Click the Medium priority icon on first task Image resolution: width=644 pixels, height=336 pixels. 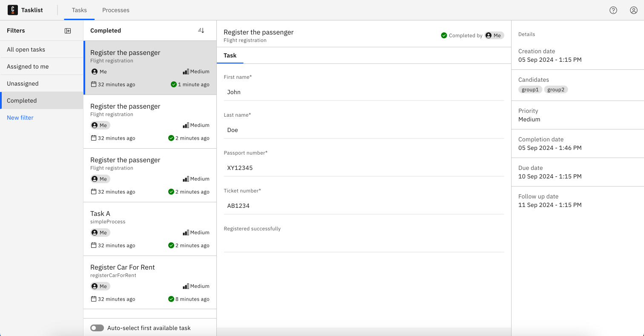186,71
